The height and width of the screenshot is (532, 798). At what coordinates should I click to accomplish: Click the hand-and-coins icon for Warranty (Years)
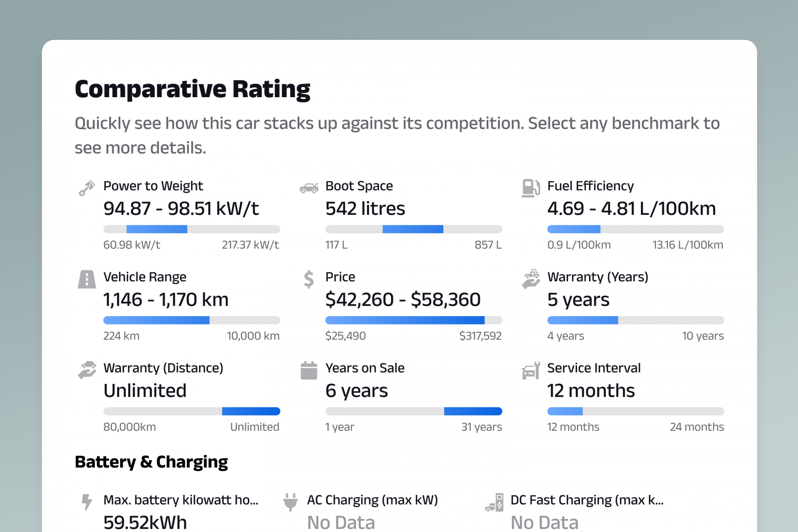point(531,279)
